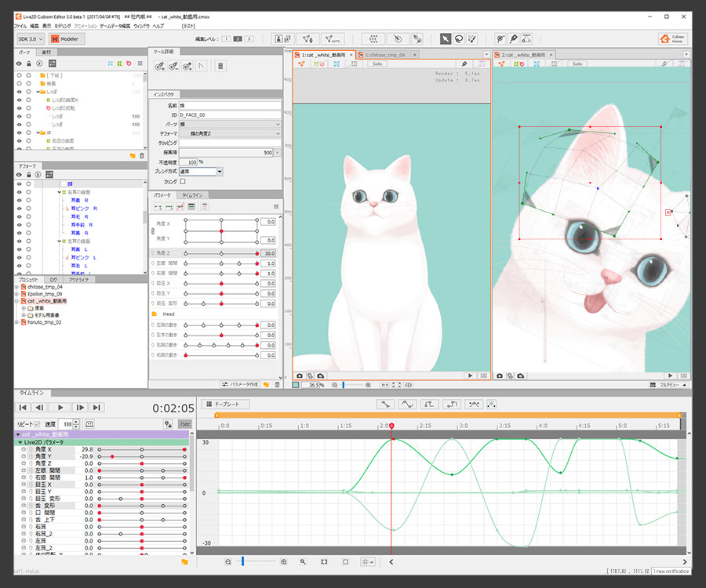Click the key lock icon in timeline
Viewport: 706px width, 588px height.
pyautogui.click(x=168, y=424)
